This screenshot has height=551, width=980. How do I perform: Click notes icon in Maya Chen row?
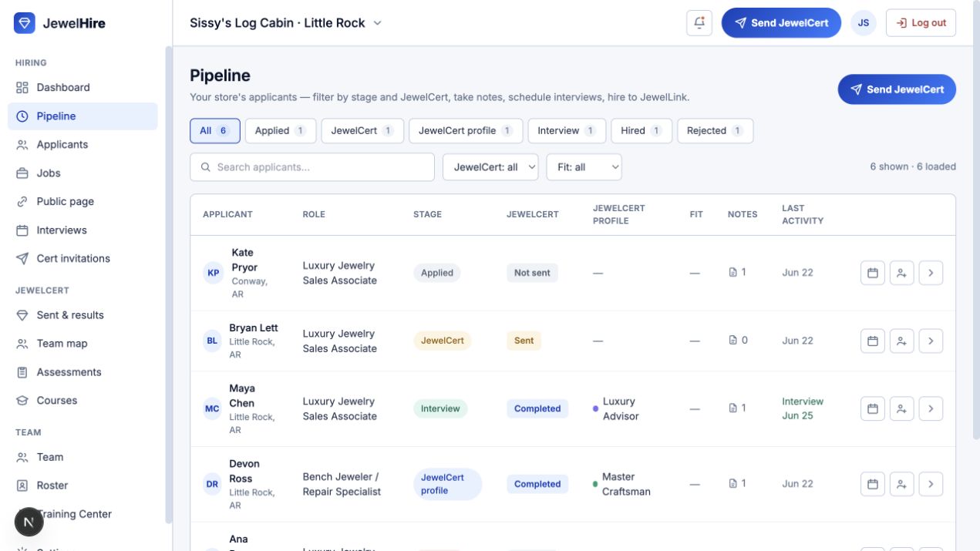[733, 408]
